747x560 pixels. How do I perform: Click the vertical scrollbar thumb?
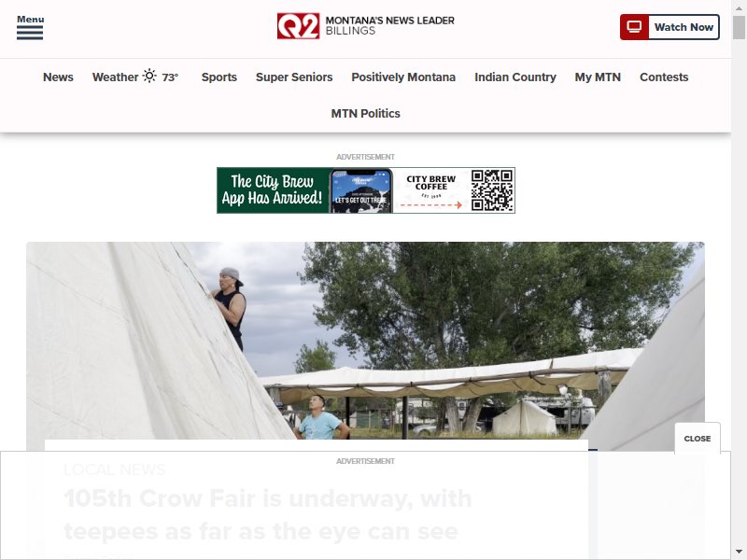(739, 28)
